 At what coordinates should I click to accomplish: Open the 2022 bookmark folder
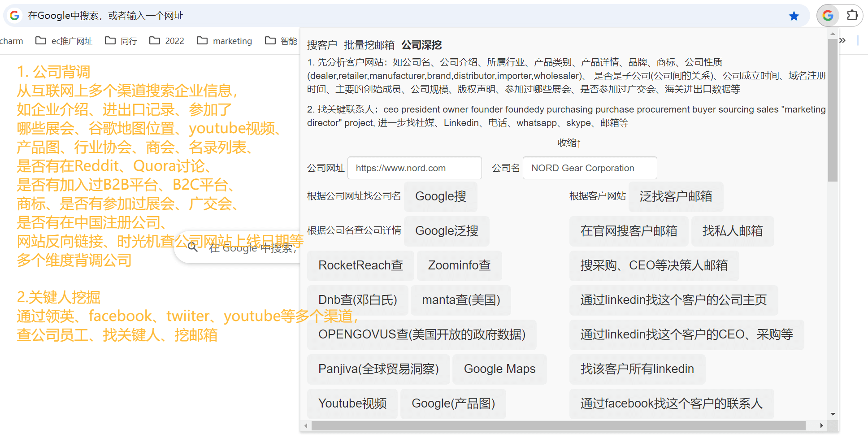pyautogui.click(x=167, y=41)
